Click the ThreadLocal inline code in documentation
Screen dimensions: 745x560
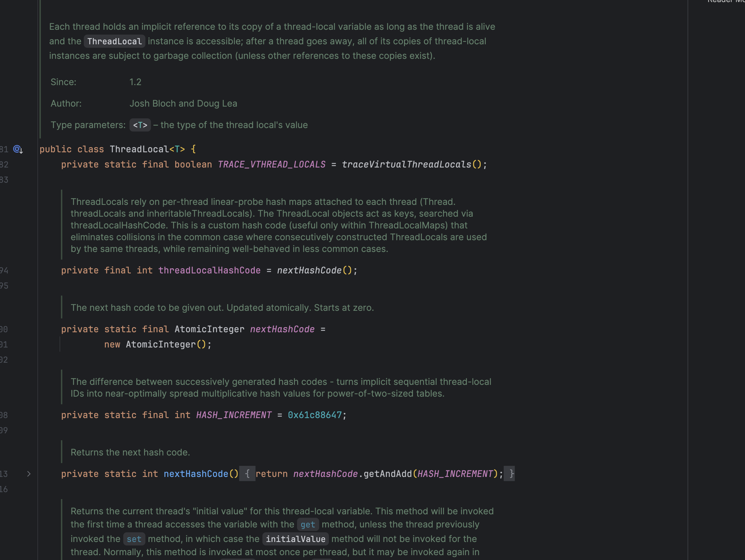pyautogui.click(x=114, y=42)
